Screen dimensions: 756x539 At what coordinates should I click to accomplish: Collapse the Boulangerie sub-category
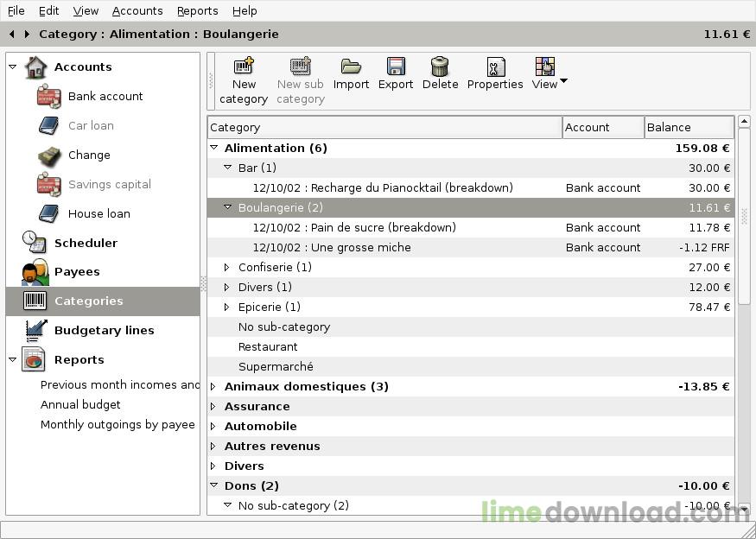(x=227, y=207)
